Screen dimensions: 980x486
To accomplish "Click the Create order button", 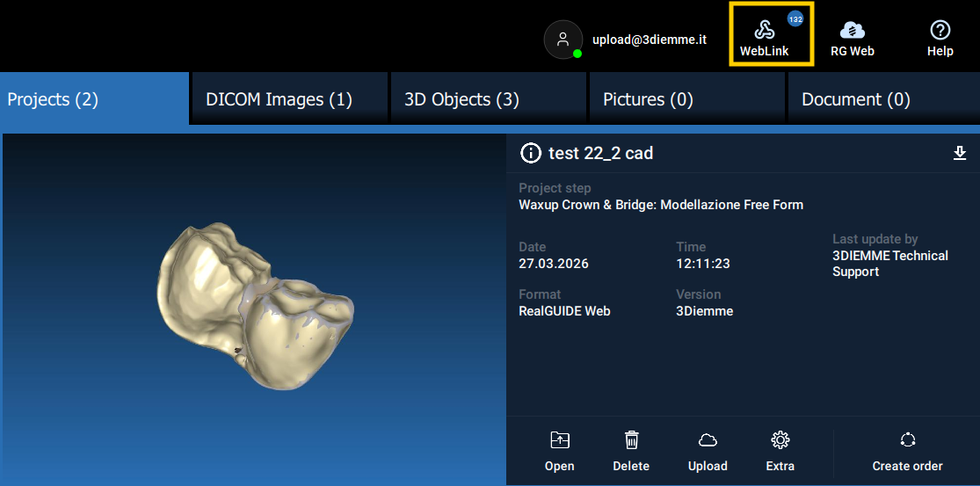I will tap(907, 451).
